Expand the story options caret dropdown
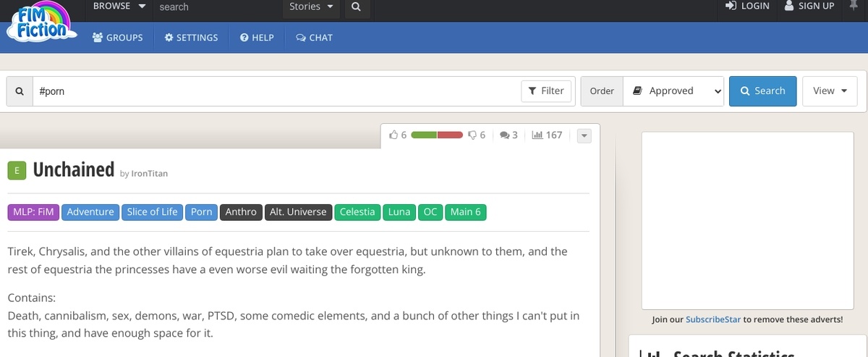This screenshot has width=868, height=357. pos(584,135)
